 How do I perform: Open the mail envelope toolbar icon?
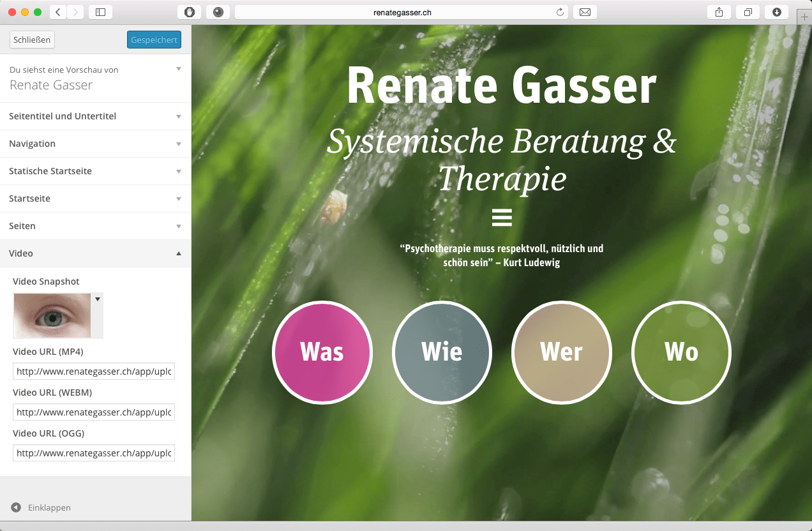tap(585, 12)
